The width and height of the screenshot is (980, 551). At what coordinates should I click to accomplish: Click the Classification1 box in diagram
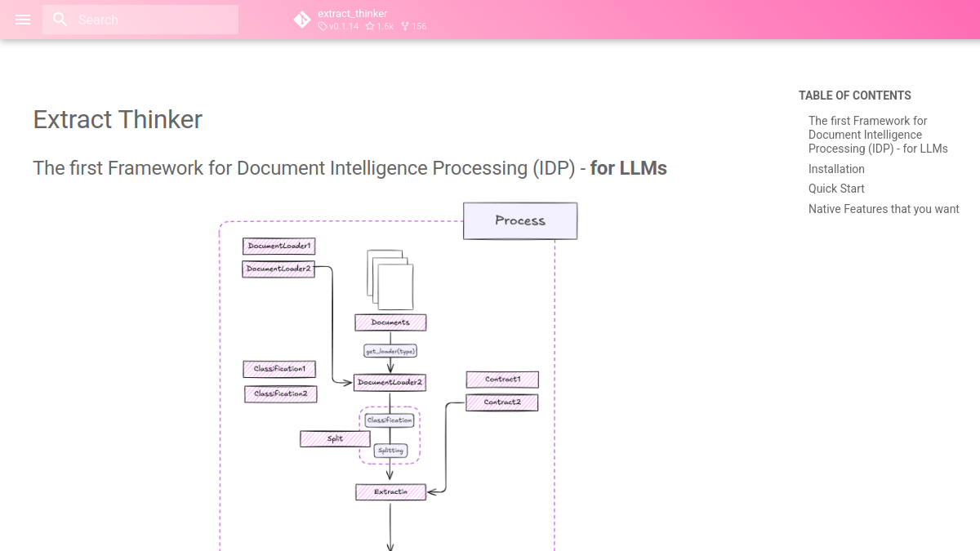(x=279, y=369)
